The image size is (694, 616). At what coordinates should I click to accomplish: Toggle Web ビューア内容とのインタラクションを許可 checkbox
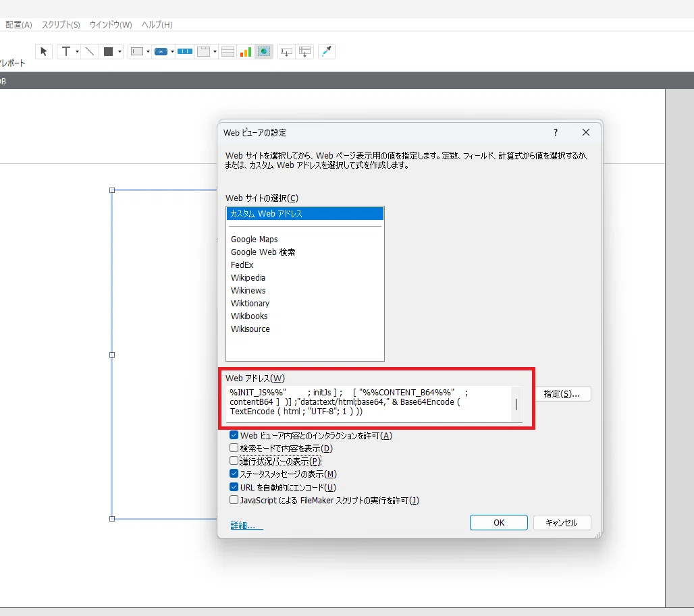(x=234, y=436)
